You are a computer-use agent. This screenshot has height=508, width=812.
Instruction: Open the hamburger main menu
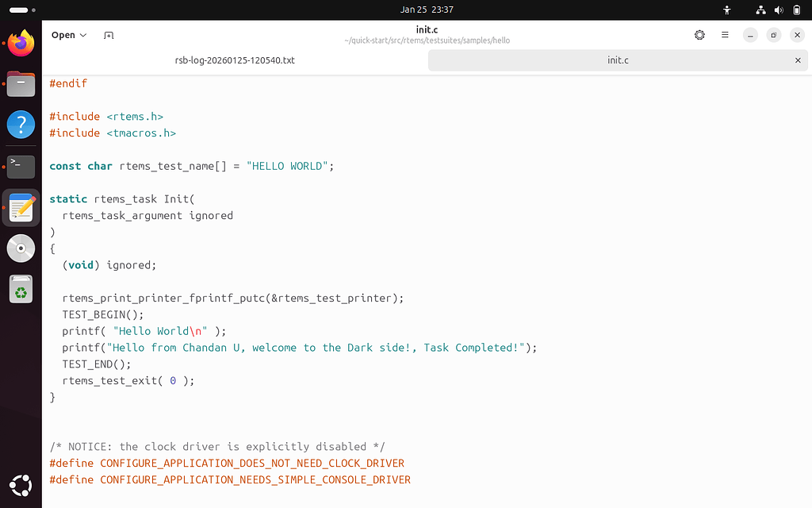[725, 35]
